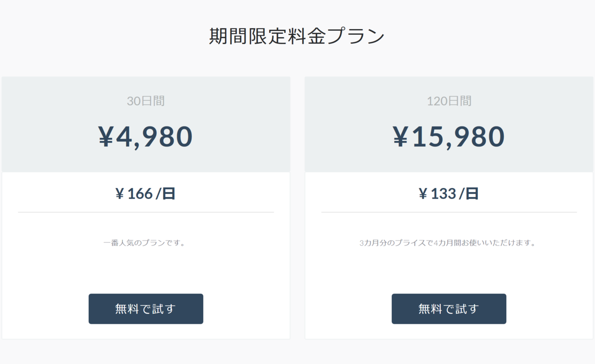Click the 期間限定料金プラン heading

click(x=297, y=37)
